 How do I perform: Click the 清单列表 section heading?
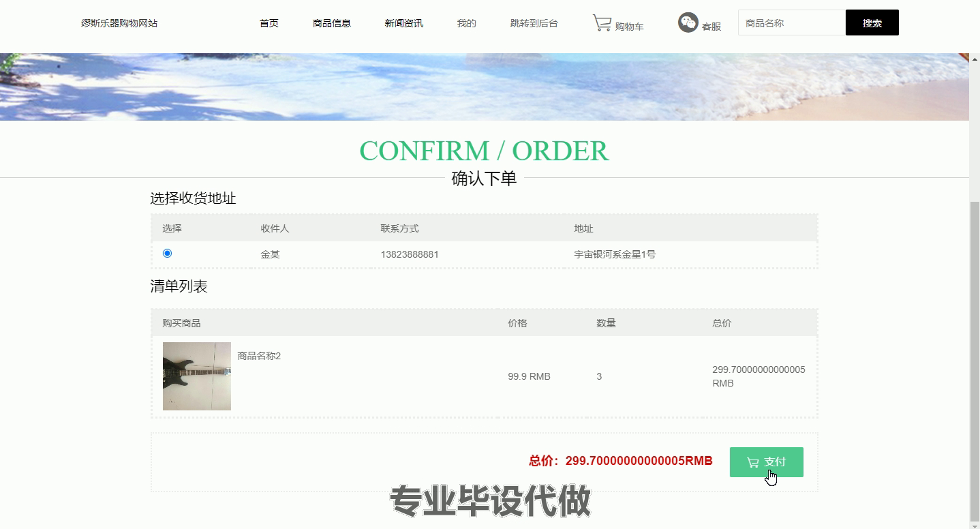179,286
